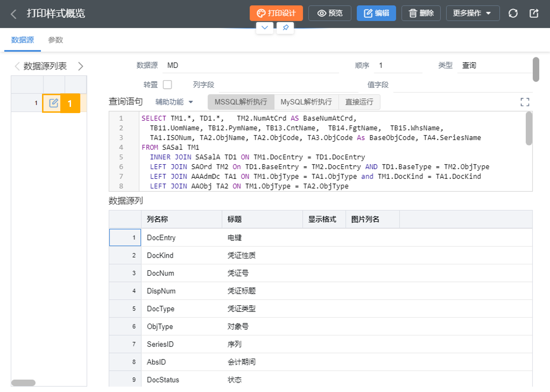Image resolution: width=550 pixels, height=392 pixels.
Task: Click the 预览 preview button
Action: [x=330, y=13]
